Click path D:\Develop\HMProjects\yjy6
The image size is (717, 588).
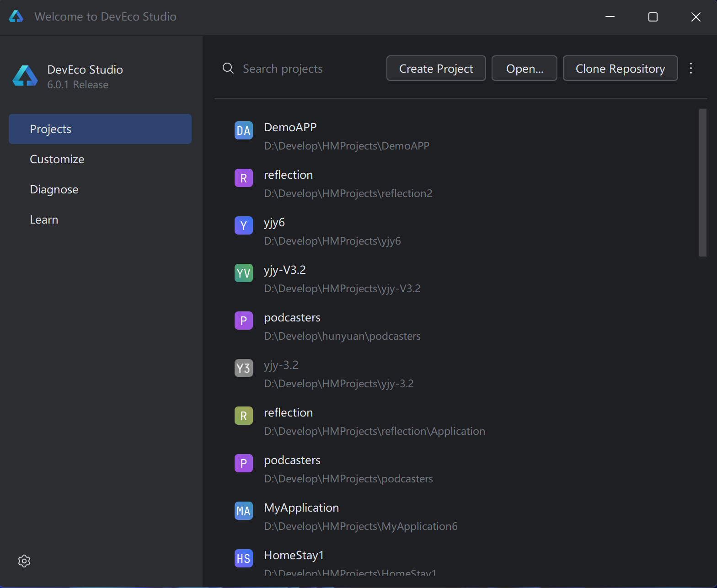pyautogui.click(x=332, y=241)
